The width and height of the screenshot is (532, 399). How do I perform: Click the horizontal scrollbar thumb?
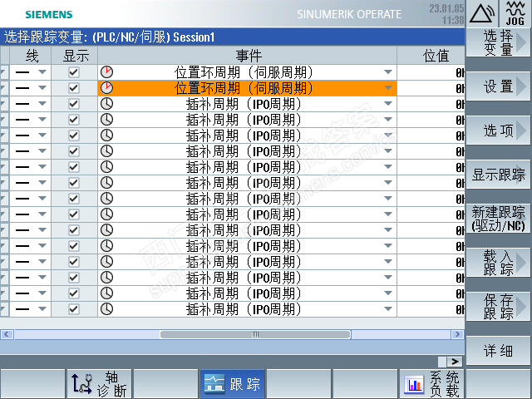(255, 334)
